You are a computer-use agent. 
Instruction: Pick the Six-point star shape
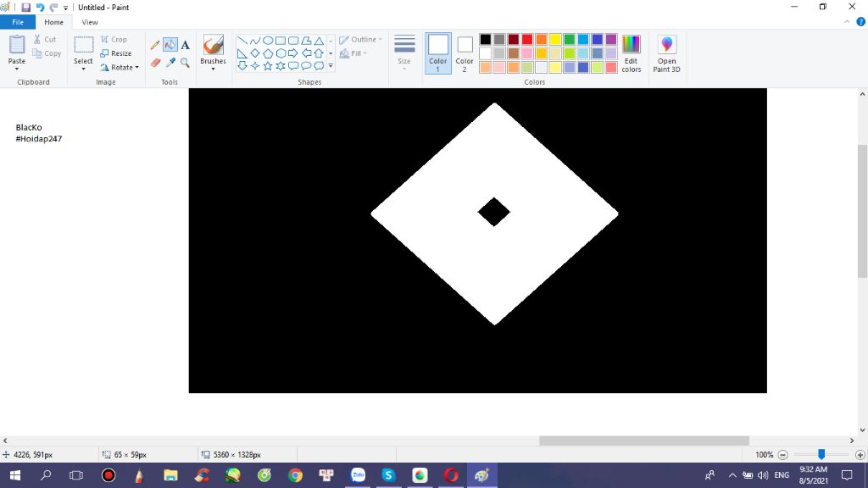click(x=280, y=66)
